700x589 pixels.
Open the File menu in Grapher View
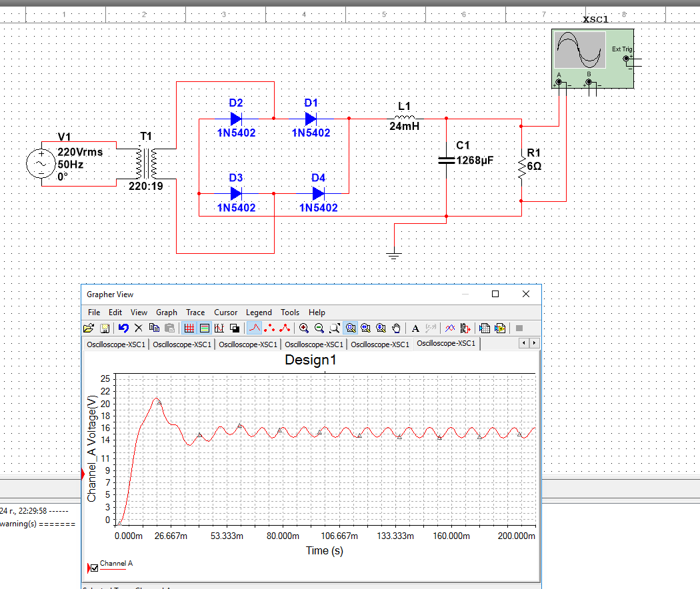pos(94,312)
